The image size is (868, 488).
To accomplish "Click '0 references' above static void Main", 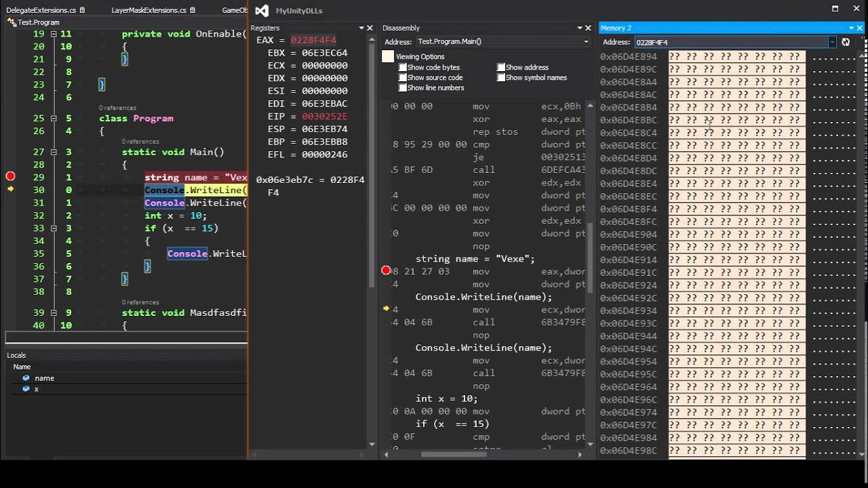I will [x=140, y=142].
